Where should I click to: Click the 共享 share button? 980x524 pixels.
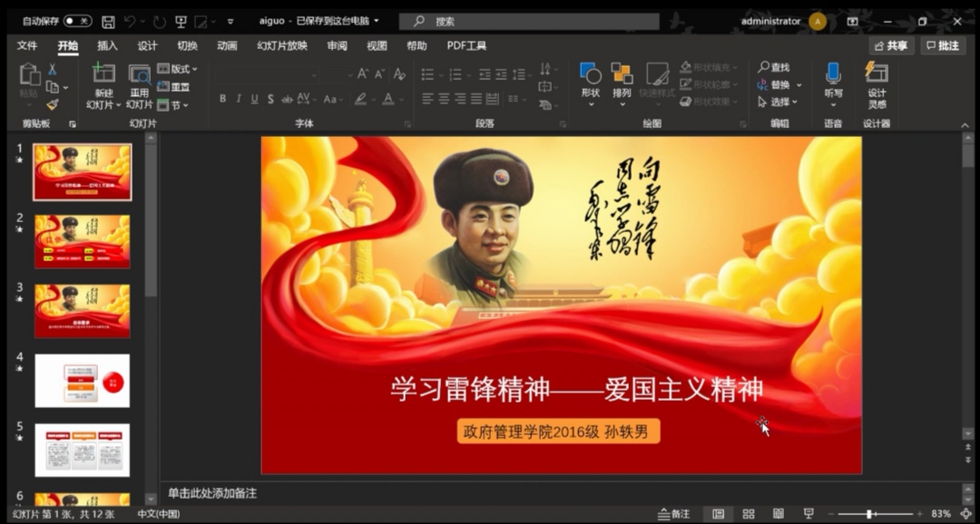pyautogui.click(x=891, y=45)
